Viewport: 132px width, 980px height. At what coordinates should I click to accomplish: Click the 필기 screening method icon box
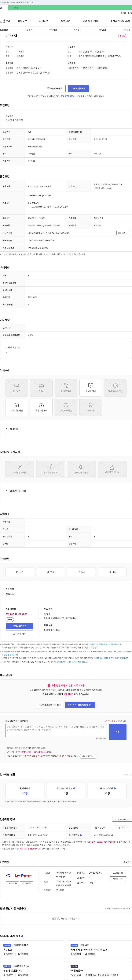point(81,572)
